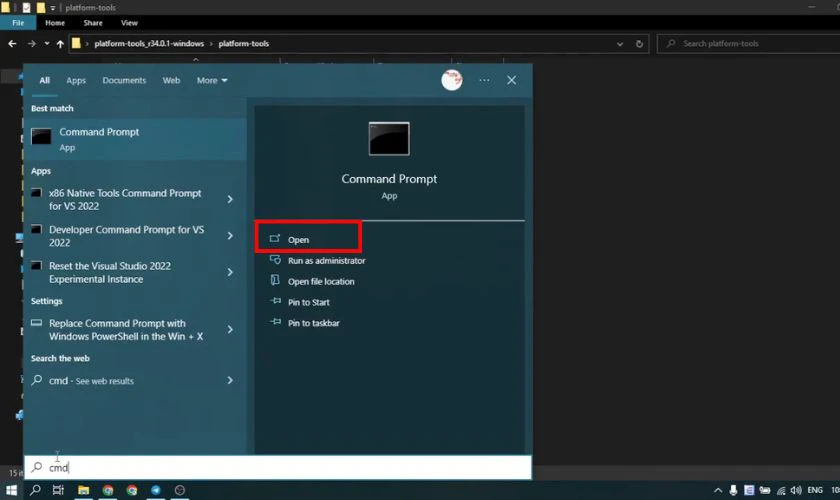Click Pin to Start
Viewport: 840px width, 500px height.
(309, 302)
